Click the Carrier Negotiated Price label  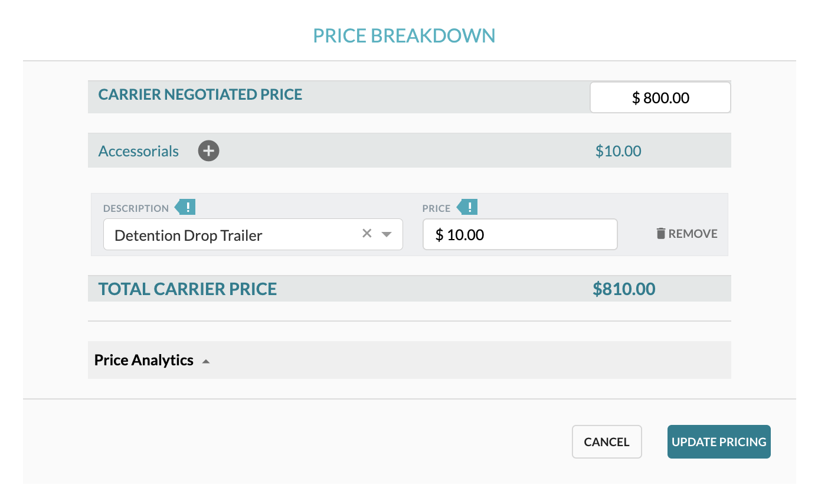(x=201, y=94)
